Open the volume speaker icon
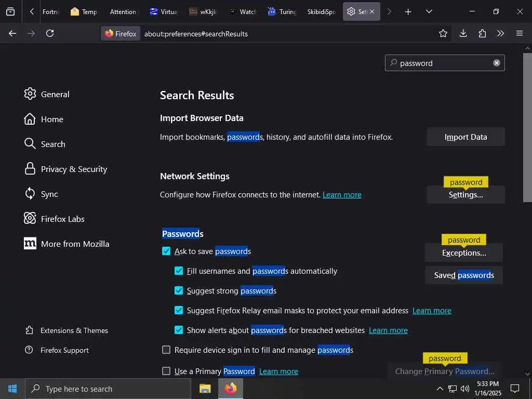 (x=465, y=389)
